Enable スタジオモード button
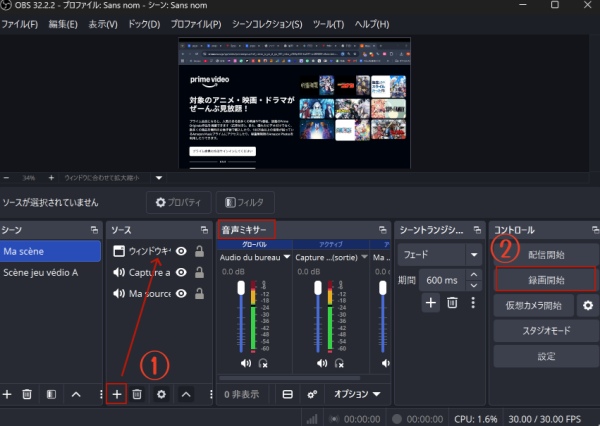Image resolution: width=600 pixels, height=426 pixels. point(546,330)
